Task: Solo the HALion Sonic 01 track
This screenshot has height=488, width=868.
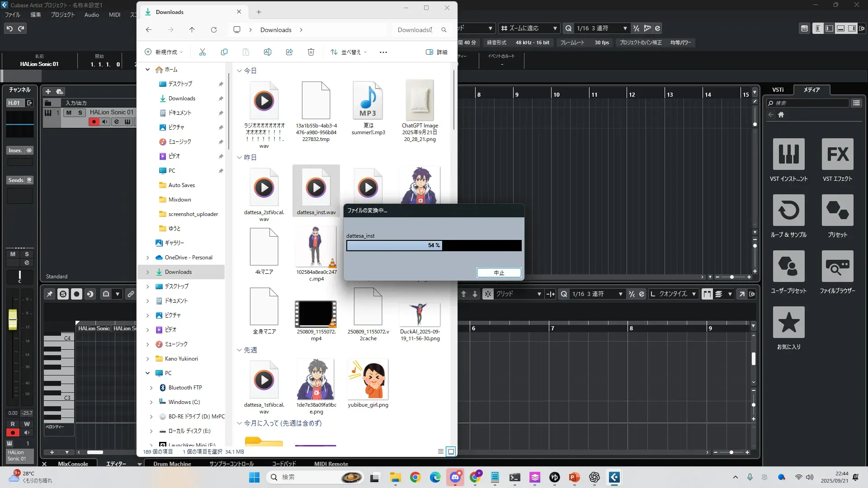Action: 80,113
